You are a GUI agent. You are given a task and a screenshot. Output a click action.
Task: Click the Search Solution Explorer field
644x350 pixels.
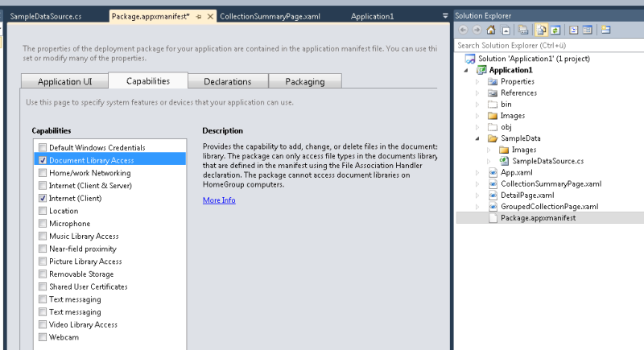point(547,45)
